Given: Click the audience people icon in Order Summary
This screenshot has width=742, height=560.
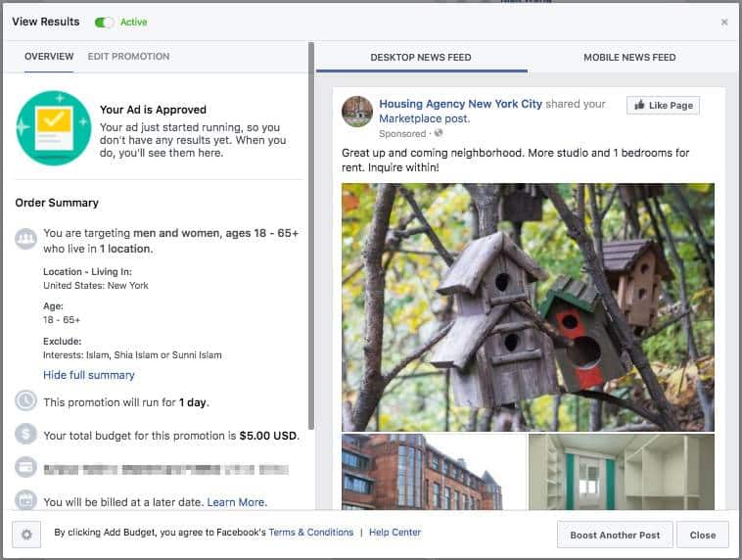Looking at the screenshot, I should click(x=25, y=239).
